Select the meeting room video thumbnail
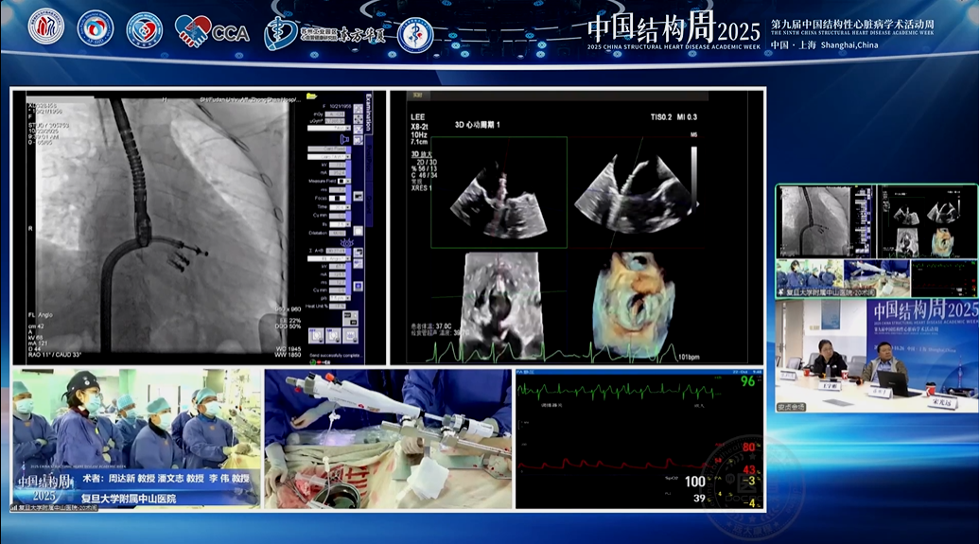 pyautogui.click(x=877, y=355)
